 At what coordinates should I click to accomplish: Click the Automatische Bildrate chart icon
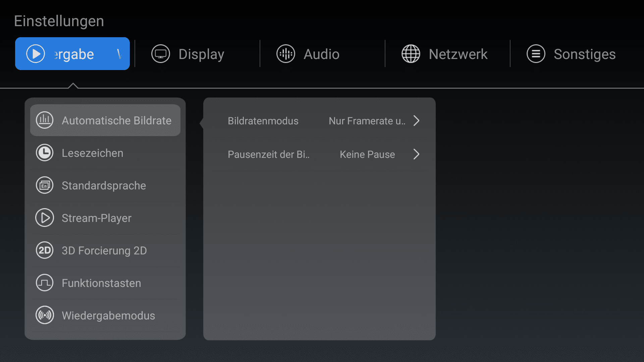(x=45, y=120)
